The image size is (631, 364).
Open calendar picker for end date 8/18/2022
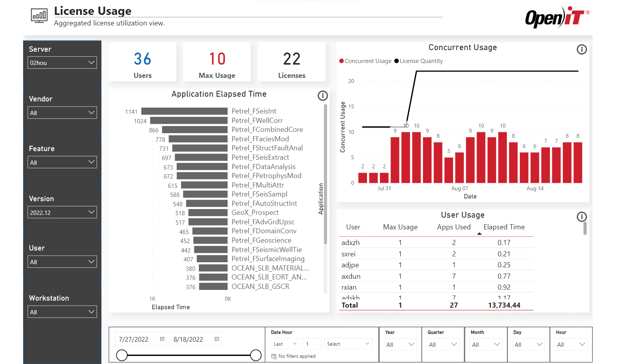point(217,339)
